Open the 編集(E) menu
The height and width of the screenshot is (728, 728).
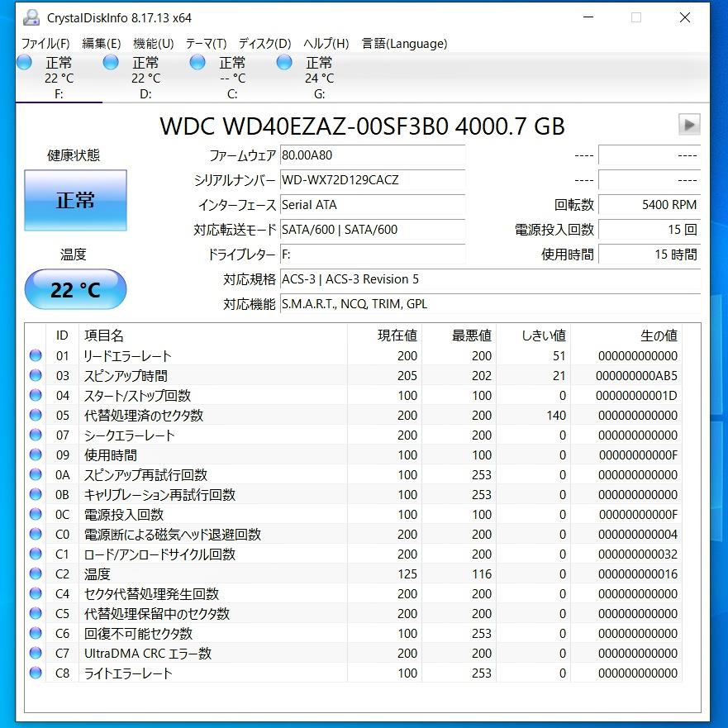101,44
